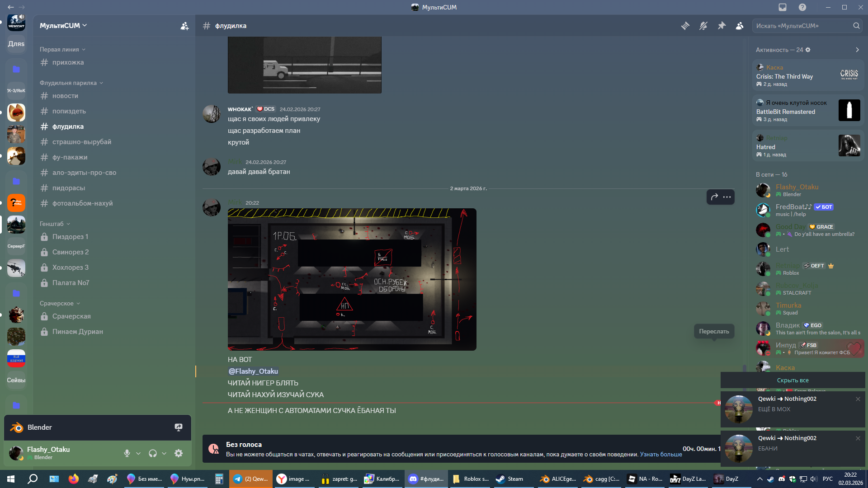Toggle the member list icon
The width and height of the screenshot is (868, 488).
pos(740,26)
